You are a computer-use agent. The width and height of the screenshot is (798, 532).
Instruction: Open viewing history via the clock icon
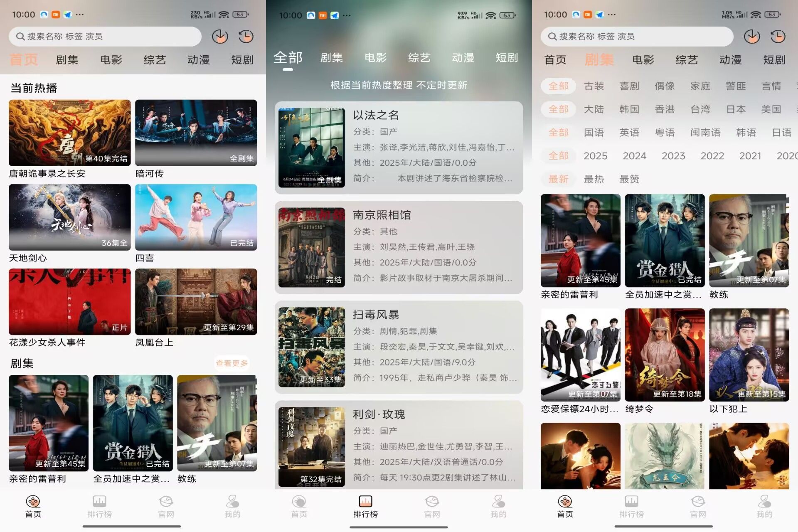pos(246,36)
